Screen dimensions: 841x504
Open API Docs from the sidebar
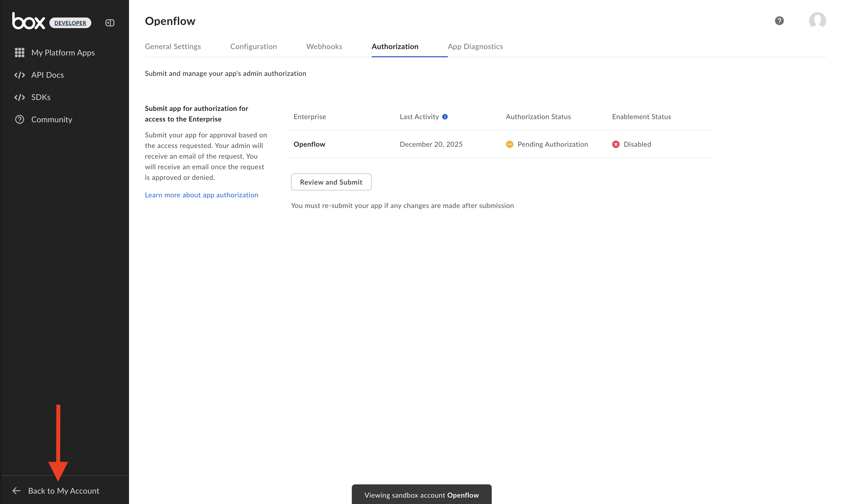[x=47, y=75]
